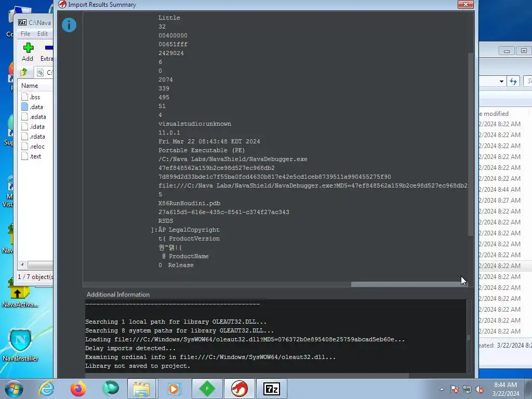
Task: Select the .idata file in 7-Zip
Action: pos(37,127)
